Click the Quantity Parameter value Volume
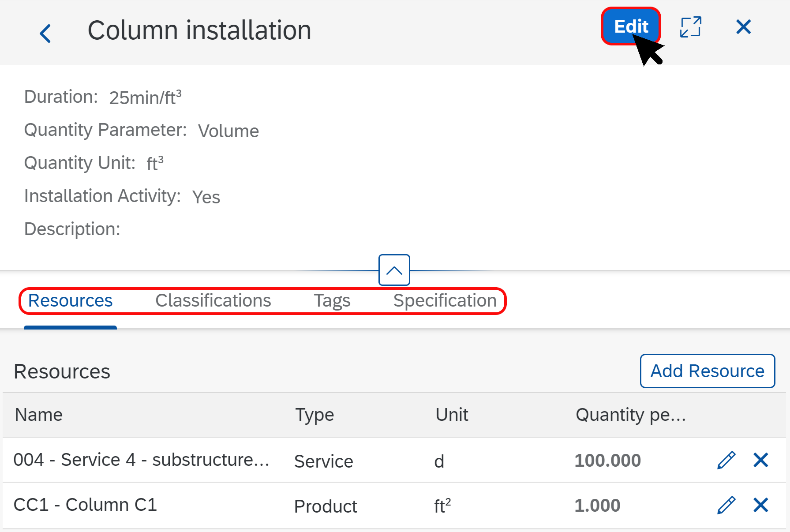 tap(228, 131)
